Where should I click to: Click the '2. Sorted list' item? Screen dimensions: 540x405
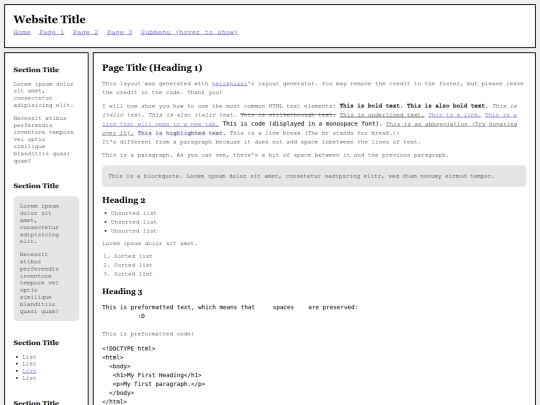click(x=128, y=265)
